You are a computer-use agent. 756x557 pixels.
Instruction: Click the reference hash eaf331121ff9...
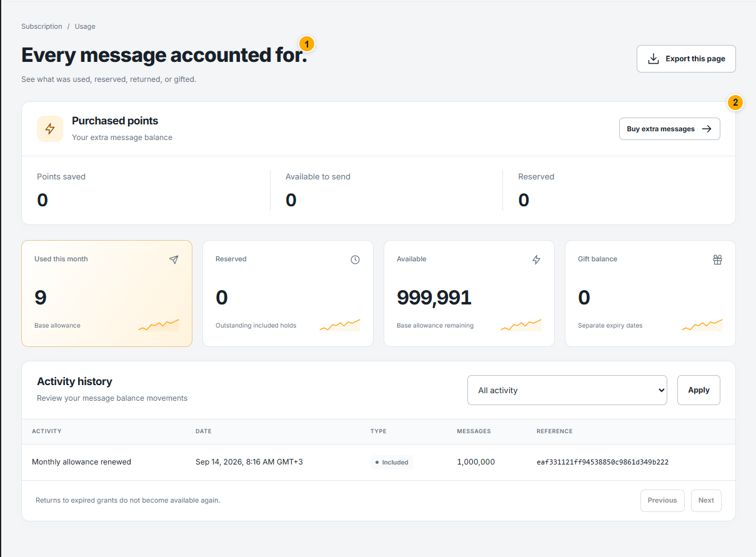click(603, 463)
